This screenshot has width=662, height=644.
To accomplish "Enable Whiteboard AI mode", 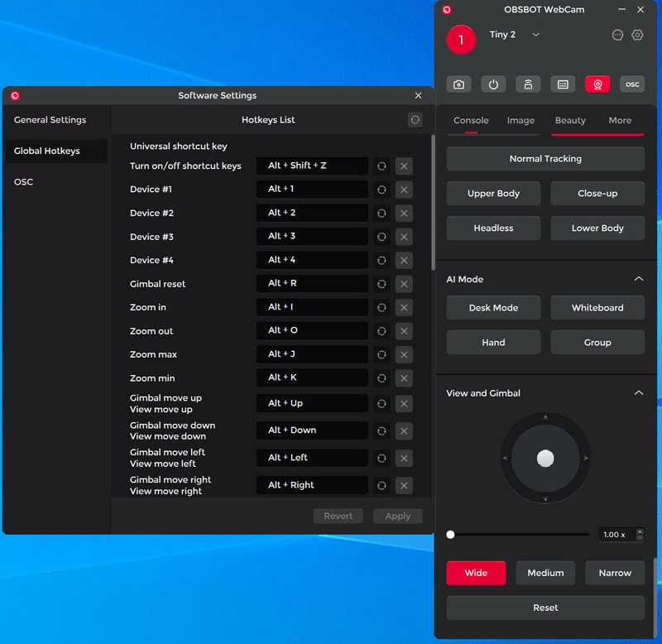I will (x=597, y=307).
